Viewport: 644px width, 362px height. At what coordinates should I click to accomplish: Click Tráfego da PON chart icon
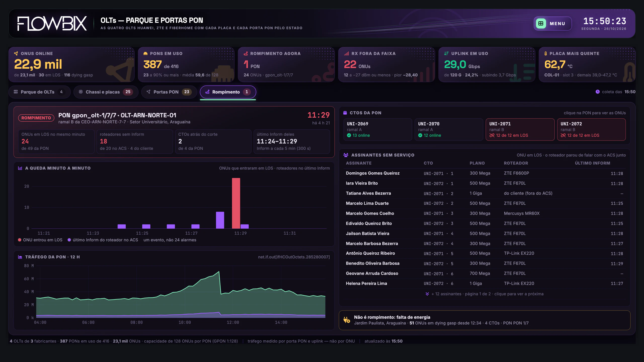point(20,257)
